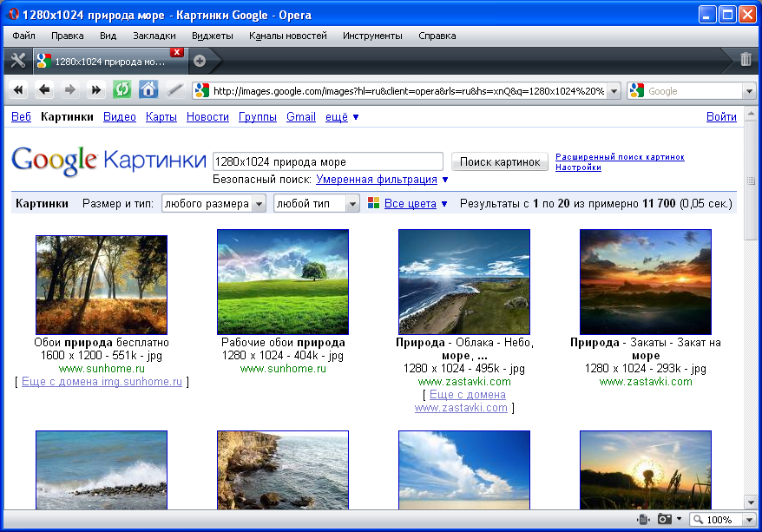Open the autumn forest thumbnail
Image resolution: width=762 pixels, height=532 pixels.
102,285
